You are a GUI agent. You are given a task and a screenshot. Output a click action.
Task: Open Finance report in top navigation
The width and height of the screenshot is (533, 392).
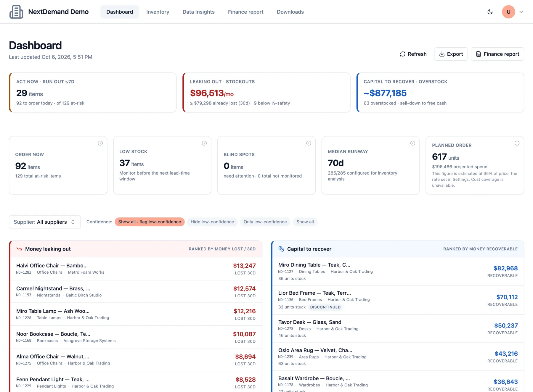coord(246,12)
